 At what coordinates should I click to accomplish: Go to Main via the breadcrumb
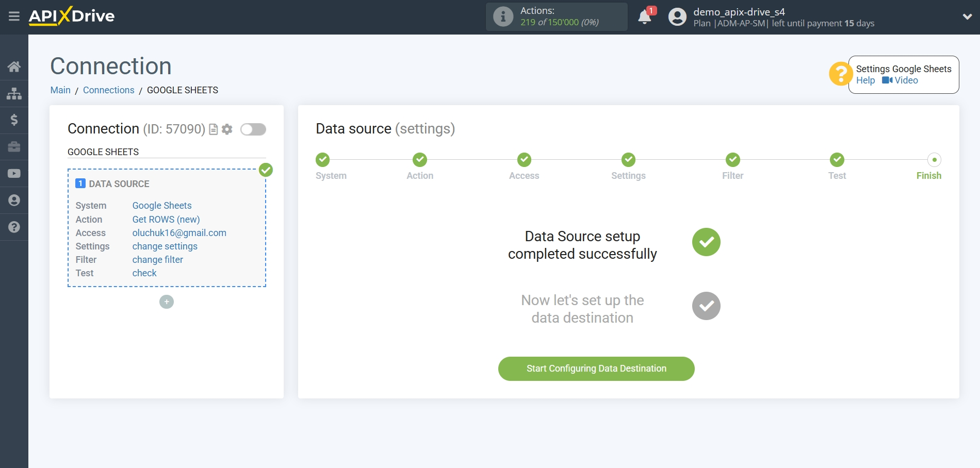(x=60, y=90)
